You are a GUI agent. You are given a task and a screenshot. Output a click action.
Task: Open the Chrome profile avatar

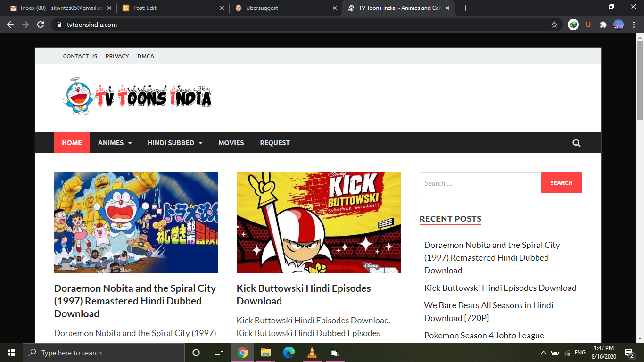619,25
